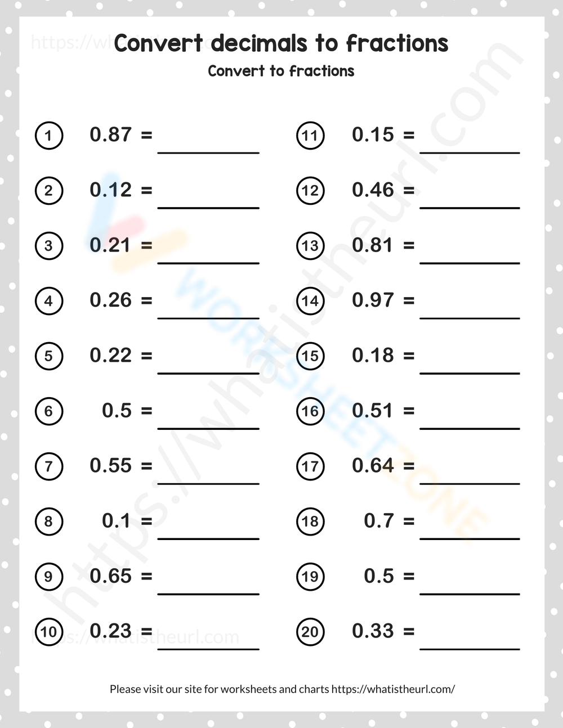Screen dimensions: 563x728
Task: Click the decimal 0.65 in problem 9
Action: (110, 576)
